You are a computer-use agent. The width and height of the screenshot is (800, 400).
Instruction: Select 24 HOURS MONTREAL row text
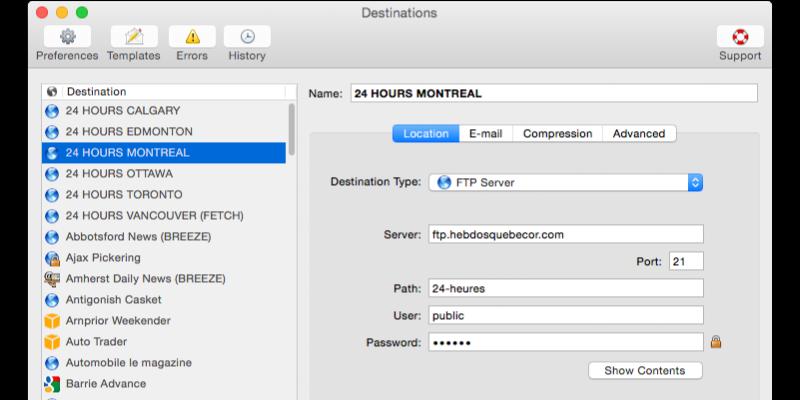127,153
